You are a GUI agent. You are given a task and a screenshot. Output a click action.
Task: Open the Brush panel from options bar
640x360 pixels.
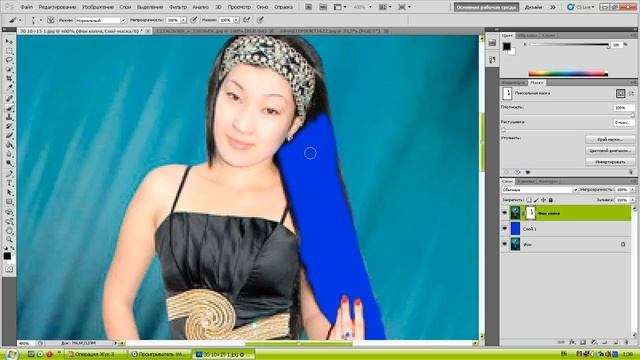51,20
